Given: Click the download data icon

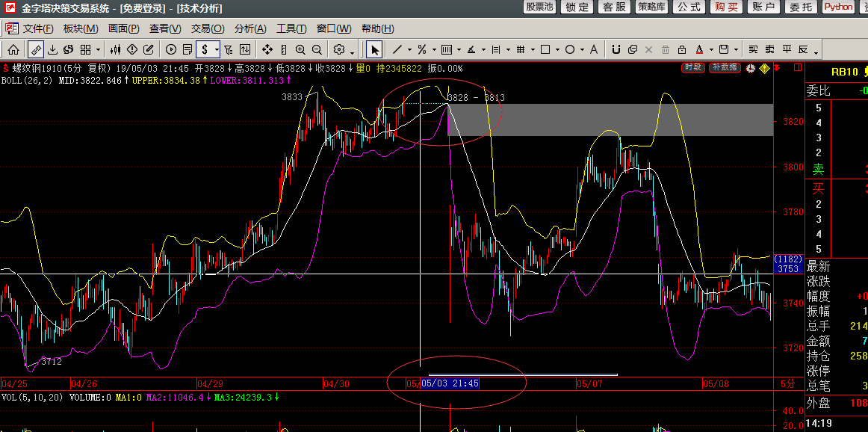Looking at the screenshot, I should point(52,50).
